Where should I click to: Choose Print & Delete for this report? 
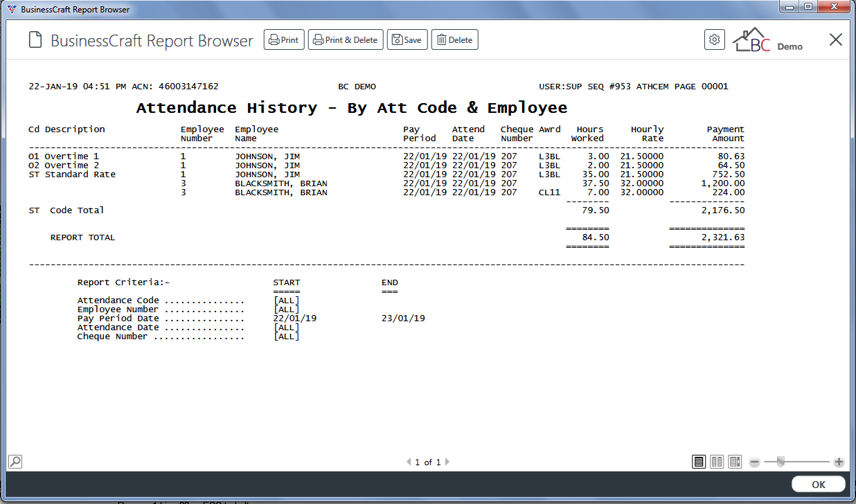tap(346, 40)
